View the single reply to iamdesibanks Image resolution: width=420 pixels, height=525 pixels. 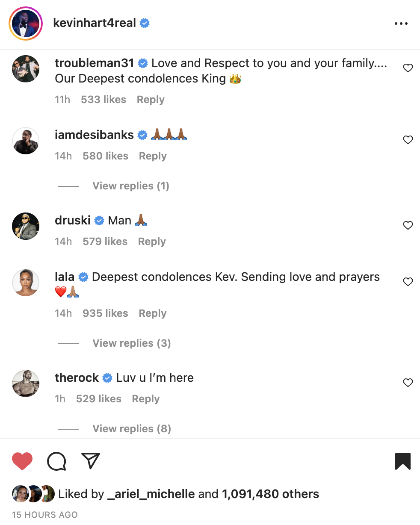pos(130,186)
